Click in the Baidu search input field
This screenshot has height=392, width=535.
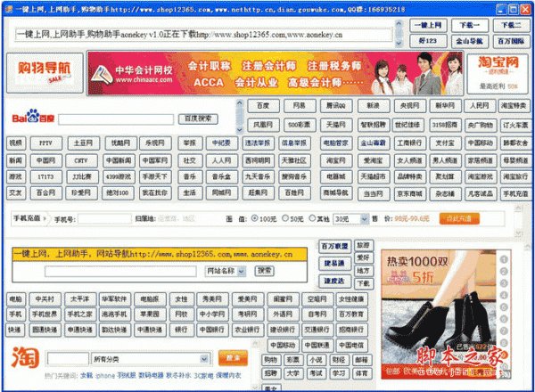pyautogui.click(x=116, y=119)
